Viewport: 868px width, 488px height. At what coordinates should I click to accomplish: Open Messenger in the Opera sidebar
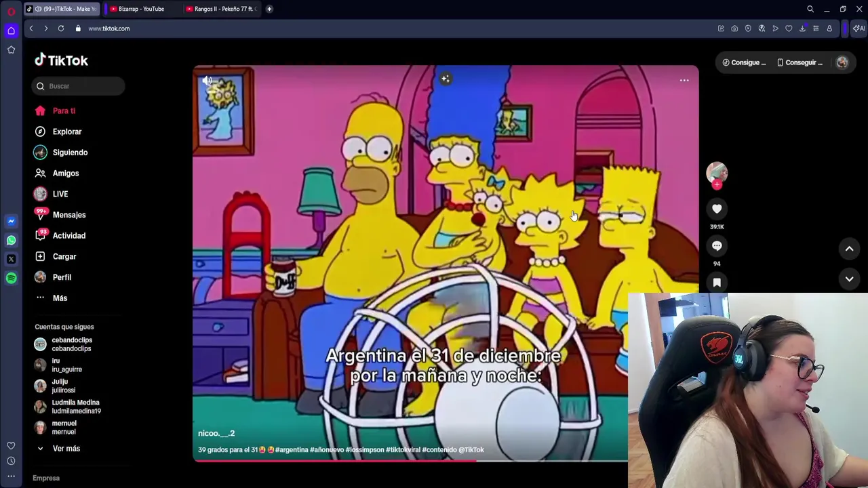click(11, 221)
